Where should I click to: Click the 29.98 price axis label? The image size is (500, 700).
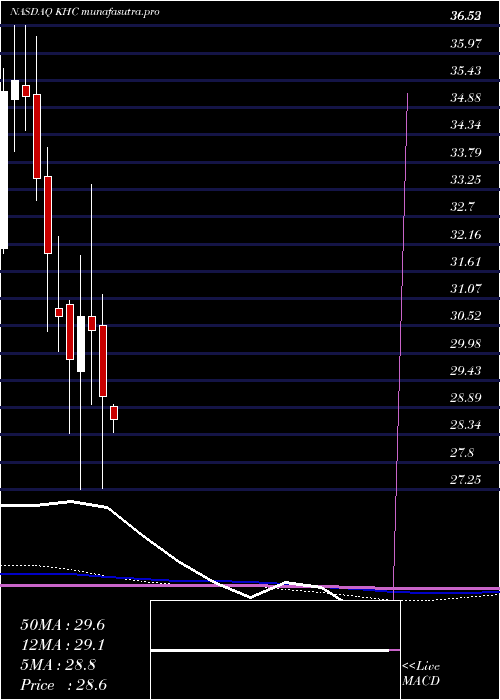tap(466, 343)
